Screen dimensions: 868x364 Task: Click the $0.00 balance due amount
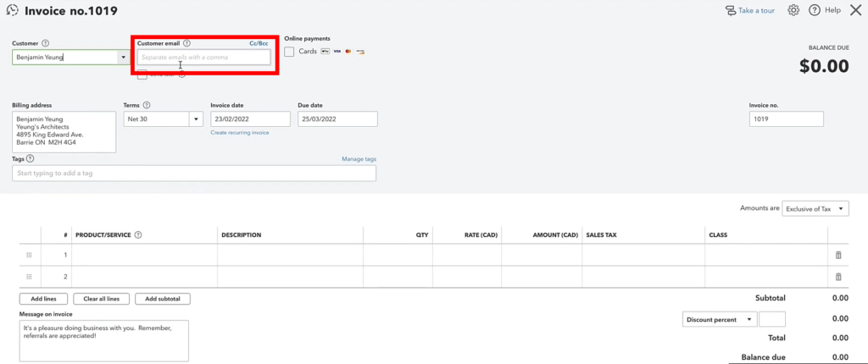click(x=824, y=66)
